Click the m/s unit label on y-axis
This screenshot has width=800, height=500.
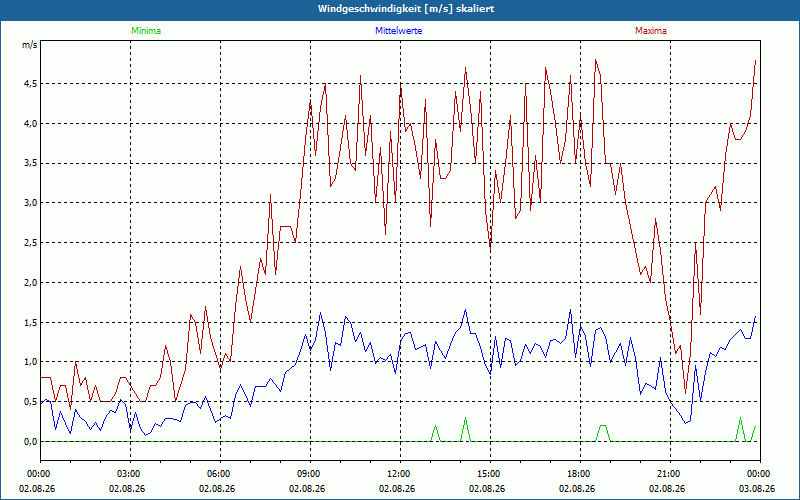click(30, 45)
